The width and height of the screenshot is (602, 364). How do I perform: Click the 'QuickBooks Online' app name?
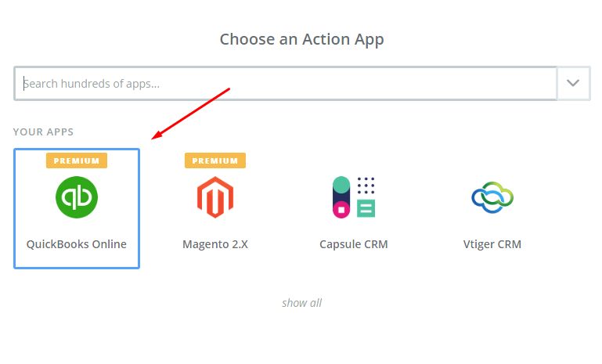click(x=77, y=243)
